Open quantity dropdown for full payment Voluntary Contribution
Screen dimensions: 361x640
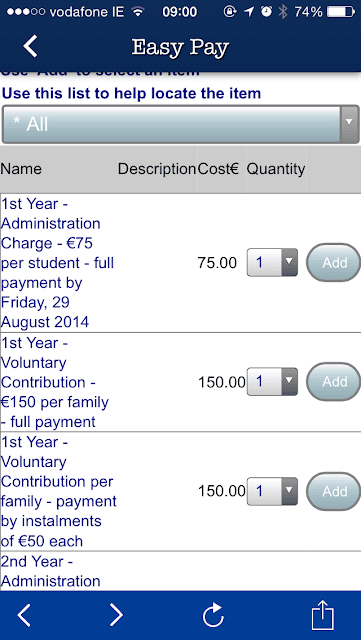(272, 382)
